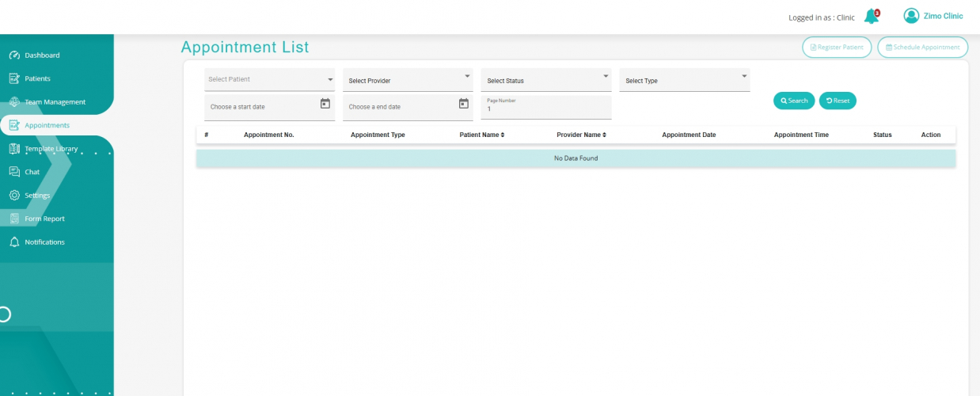
Task: Open Team Management from sidebar
Action: (55, 102)
